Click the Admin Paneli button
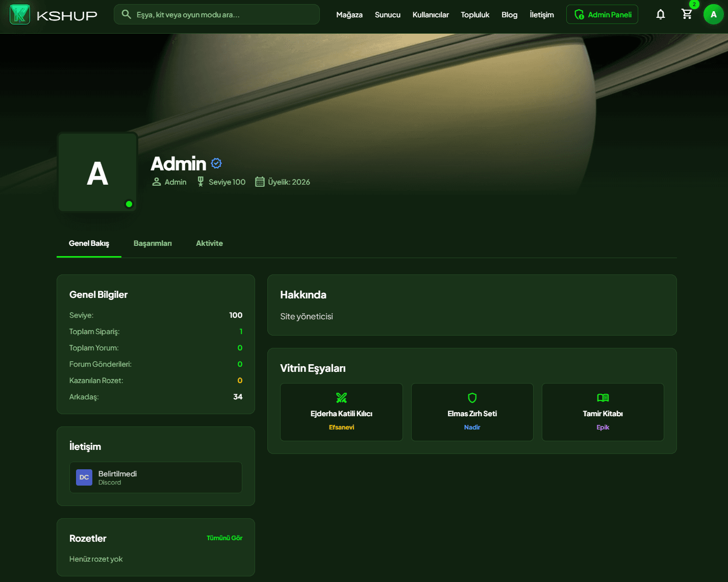Image resolution: width=728 pixels, height=582 pixels. click(602, 14)
